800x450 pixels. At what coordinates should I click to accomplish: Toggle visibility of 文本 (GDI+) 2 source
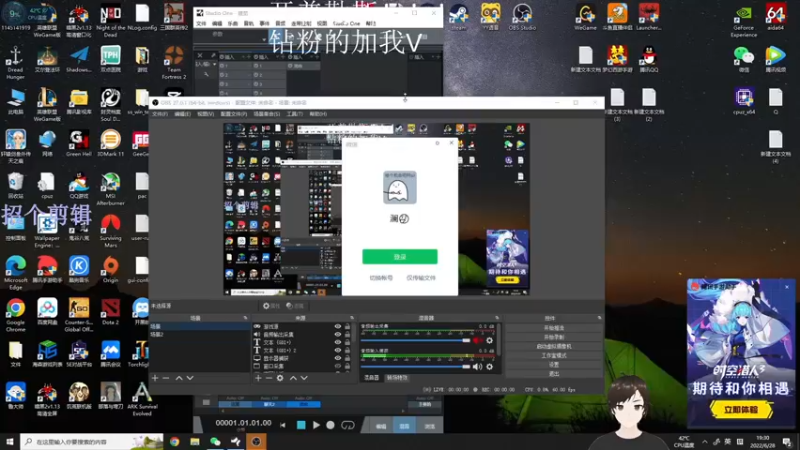point(338,351)
